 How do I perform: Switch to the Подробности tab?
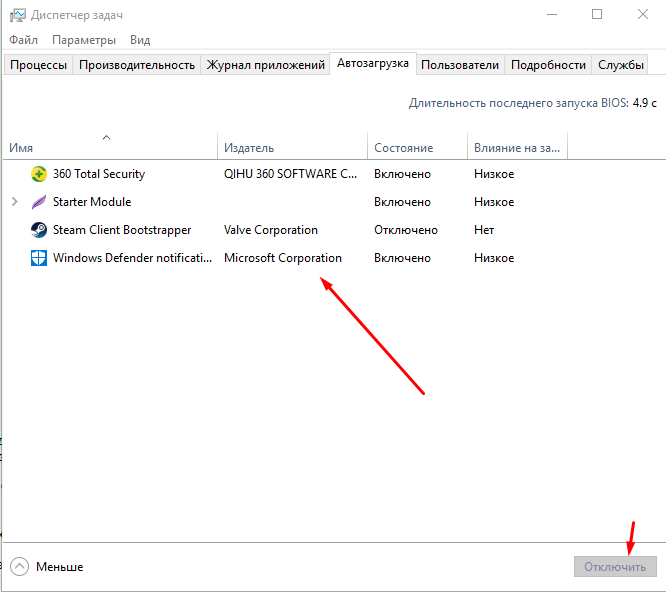(x=548, y=65)
